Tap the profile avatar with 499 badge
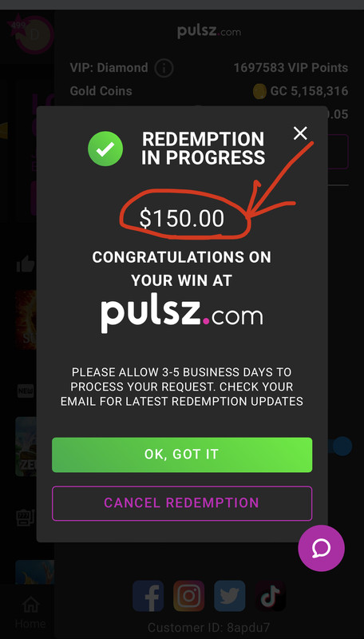 (33, 34)
